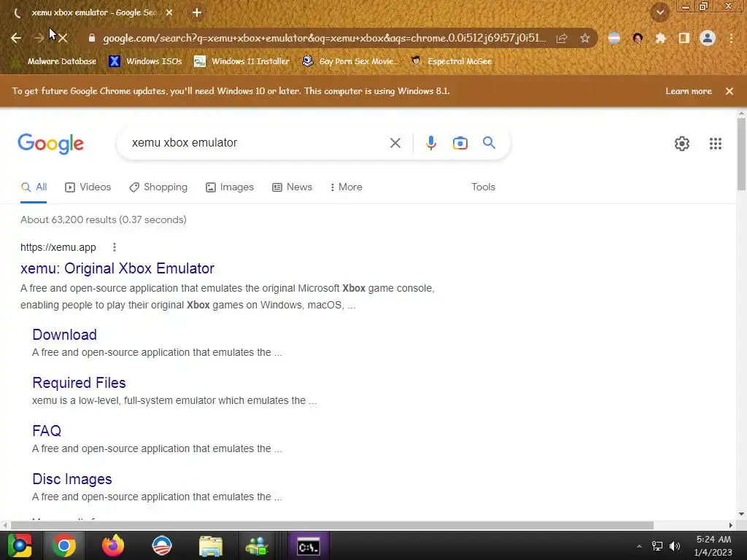
Task: Switch to the Videos tab
Action: pyautogui.click(x=88, y=187)
